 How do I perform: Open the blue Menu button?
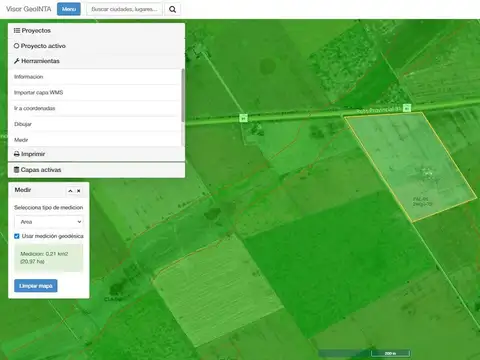coord(69,9)
